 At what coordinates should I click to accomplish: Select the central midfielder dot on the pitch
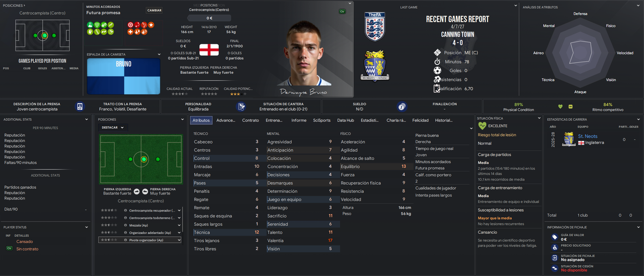tap(144, 159)
